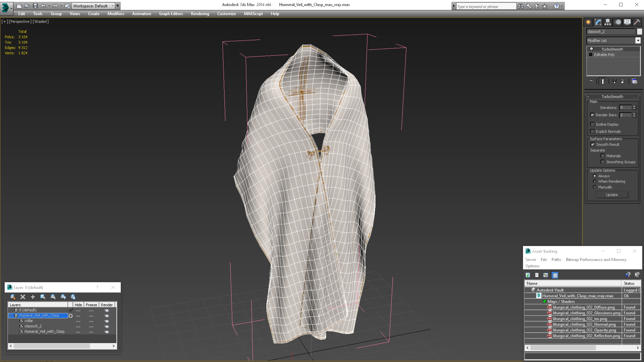Click Delete layer X icon
The image size is (644, 362).
[23, 297]
